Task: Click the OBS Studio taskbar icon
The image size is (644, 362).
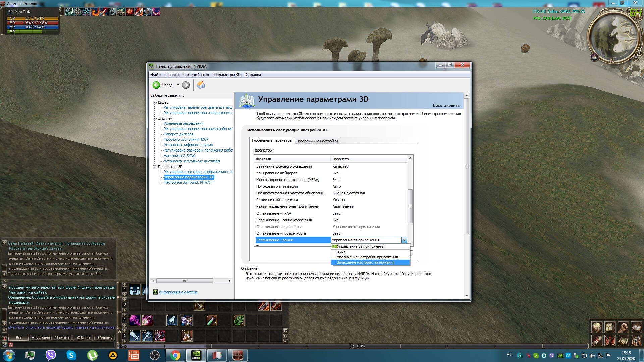Action: click(x=154, y=355)
